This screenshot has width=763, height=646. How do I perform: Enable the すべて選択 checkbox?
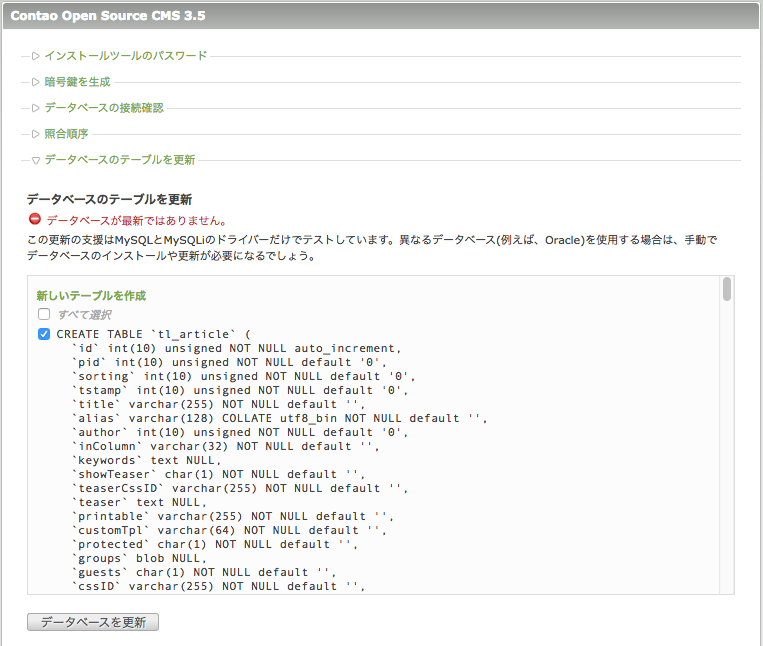click(x=44, y=314)
